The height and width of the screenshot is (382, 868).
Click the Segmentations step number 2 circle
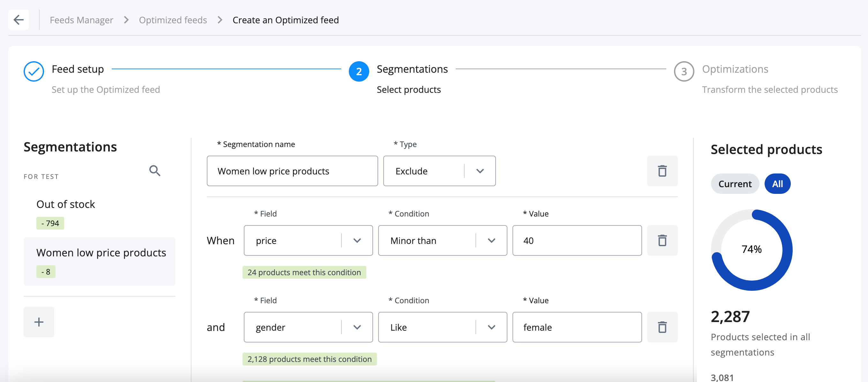[358, 71]
